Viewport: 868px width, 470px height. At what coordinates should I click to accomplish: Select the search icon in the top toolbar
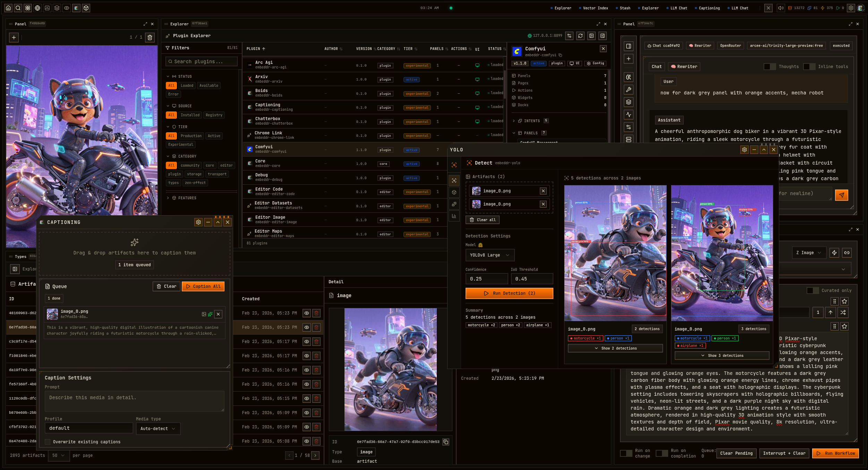coord(18,8)
